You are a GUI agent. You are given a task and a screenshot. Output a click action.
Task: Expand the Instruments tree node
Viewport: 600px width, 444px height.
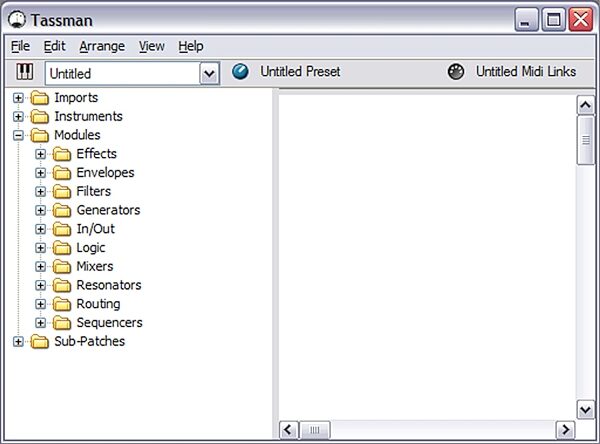[x=18, y=117]
